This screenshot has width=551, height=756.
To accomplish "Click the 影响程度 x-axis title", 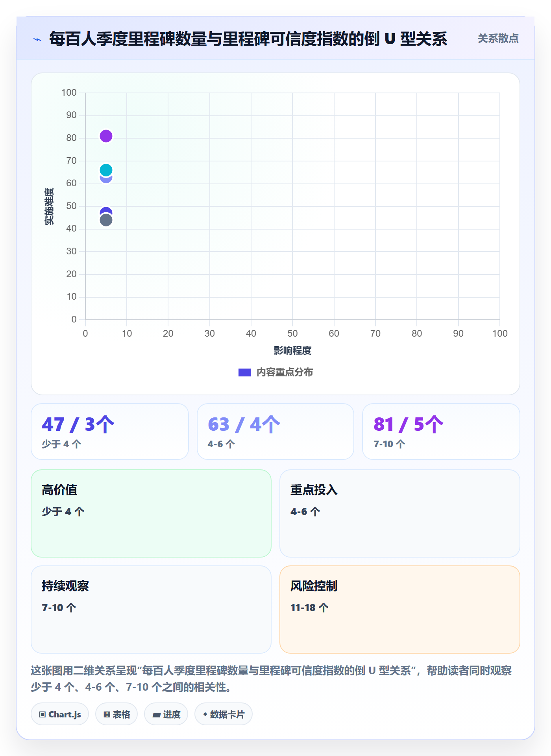I will pyautogui.click(x=292, y=350).
